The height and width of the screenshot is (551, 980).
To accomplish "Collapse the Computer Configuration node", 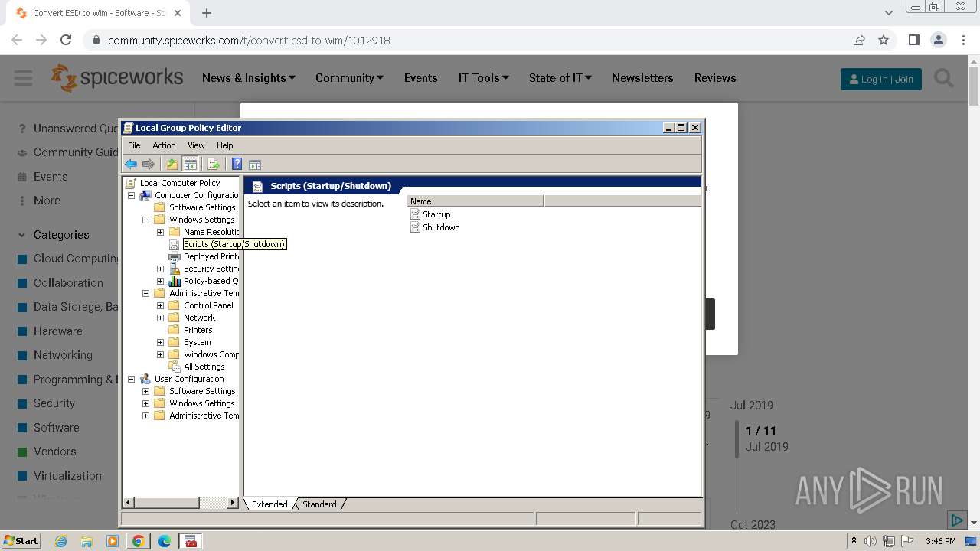I will 131,195.
